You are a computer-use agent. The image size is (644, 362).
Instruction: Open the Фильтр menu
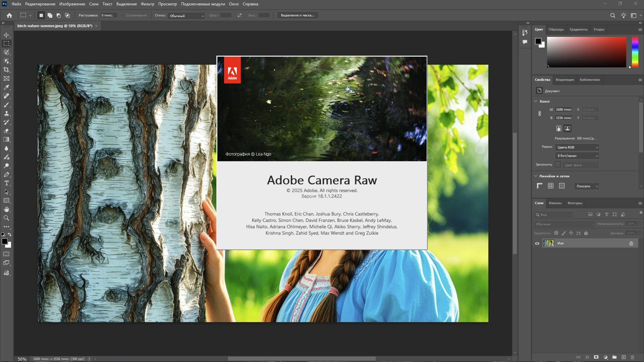(147, 4)
